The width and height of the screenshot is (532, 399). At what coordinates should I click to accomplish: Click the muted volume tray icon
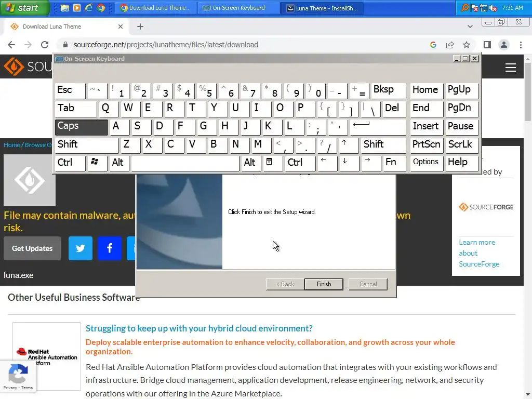(494, 8)
